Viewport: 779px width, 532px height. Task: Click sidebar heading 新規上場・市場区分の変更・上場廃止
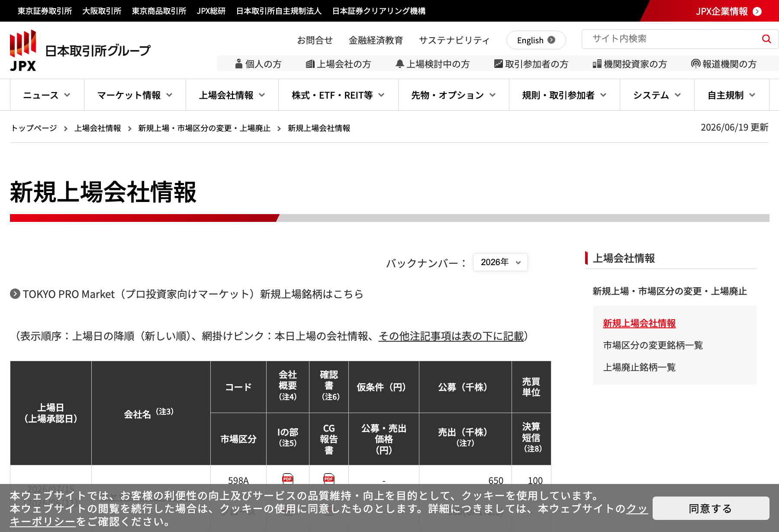coord(670,291)
